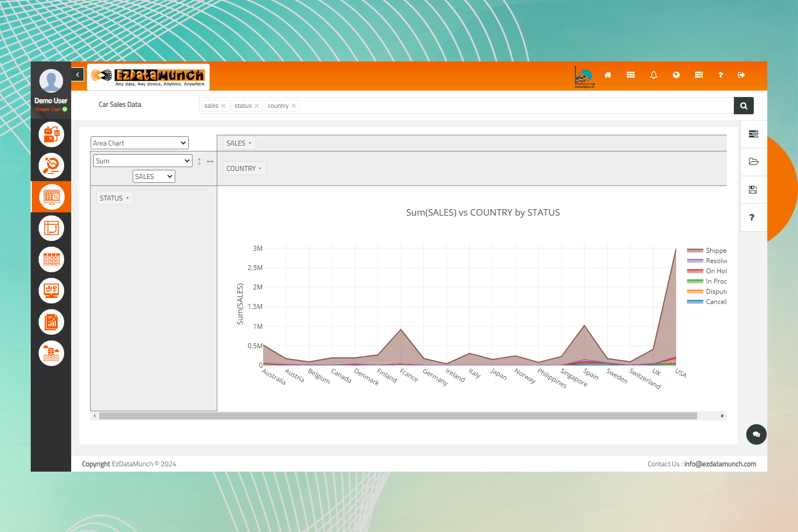Open the notifications bell
798x532 pixels.
point(653,75)
